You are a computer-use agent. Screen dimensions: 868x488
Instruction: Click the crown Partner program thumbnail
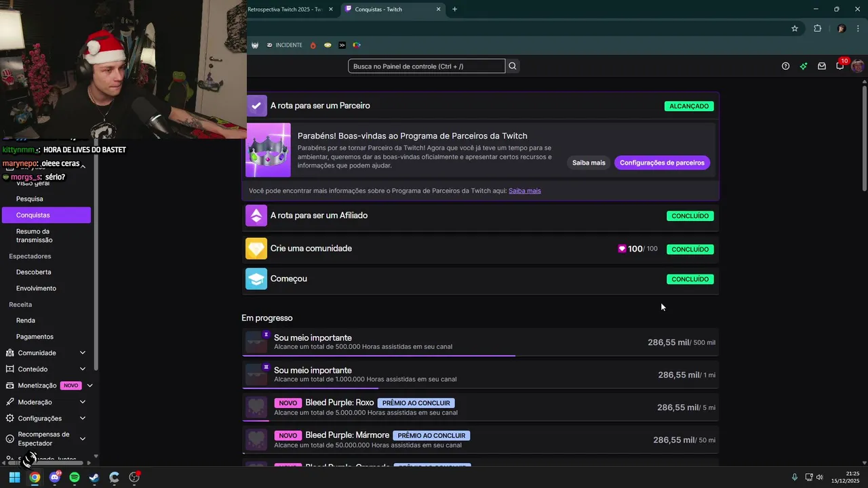coord(268,150)
